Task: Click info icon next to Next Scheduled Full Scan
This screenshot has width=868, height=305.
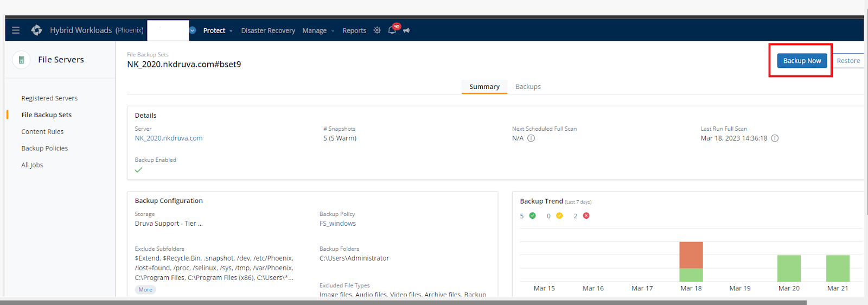Action: [x=531, y=138]
